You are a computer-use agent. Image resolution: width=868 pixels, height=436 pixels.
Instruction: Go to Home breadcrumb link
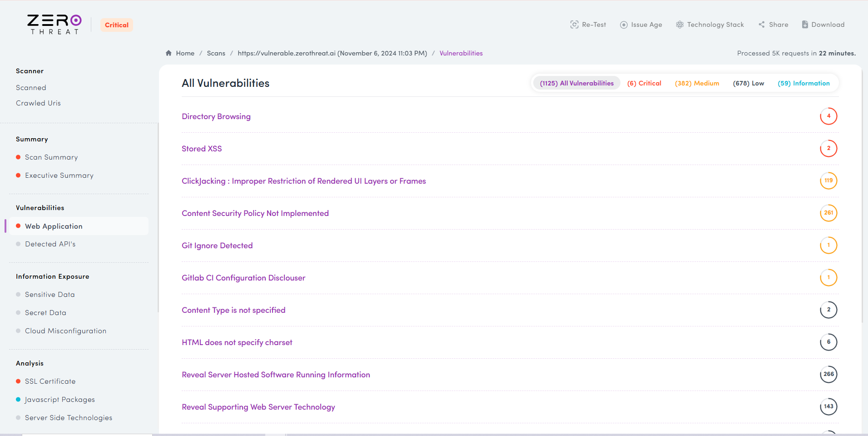click(185, 53)
